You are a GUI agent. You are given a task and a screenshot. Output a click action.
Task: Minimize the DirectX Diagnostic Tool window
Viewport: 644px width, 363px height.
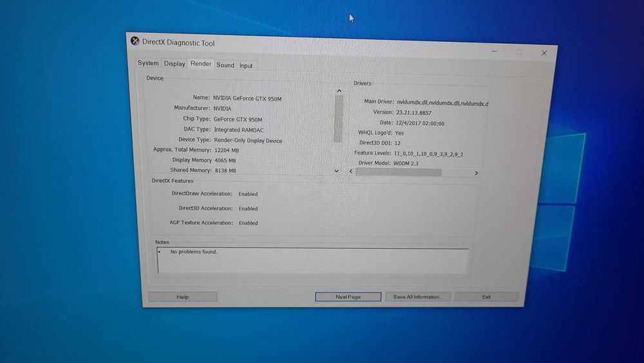pos(494,52)
